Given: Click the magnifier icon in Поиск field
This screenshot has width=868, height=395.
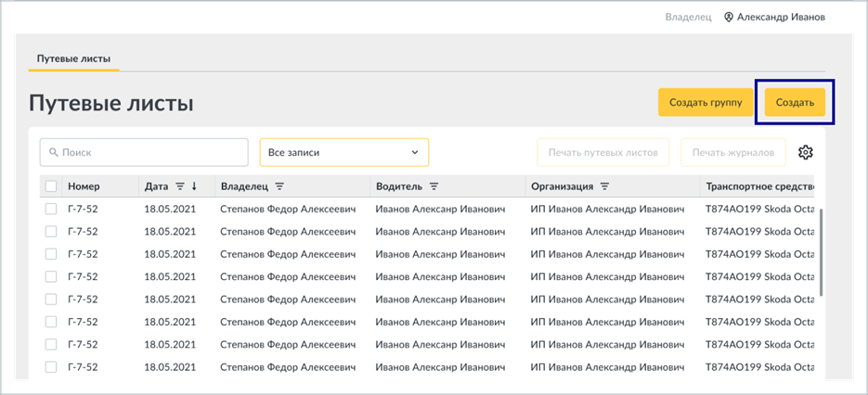Looking at the screenshot, I should click(x=54, y=152).
